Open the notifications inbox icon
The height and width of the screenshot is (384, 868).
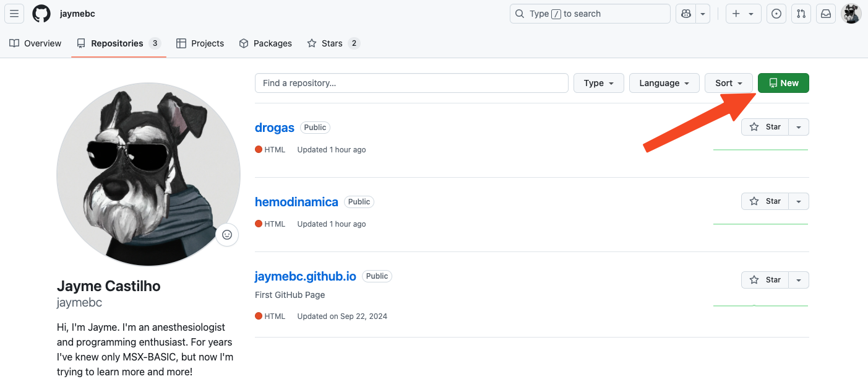(826, 14)
